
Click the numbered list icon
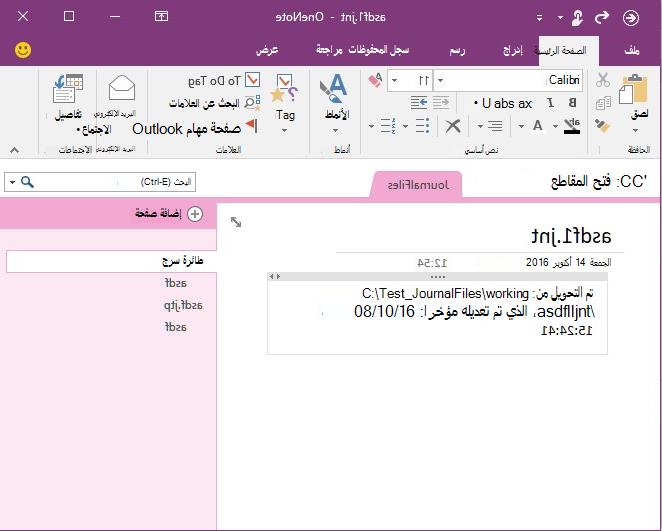click(388, 125)
